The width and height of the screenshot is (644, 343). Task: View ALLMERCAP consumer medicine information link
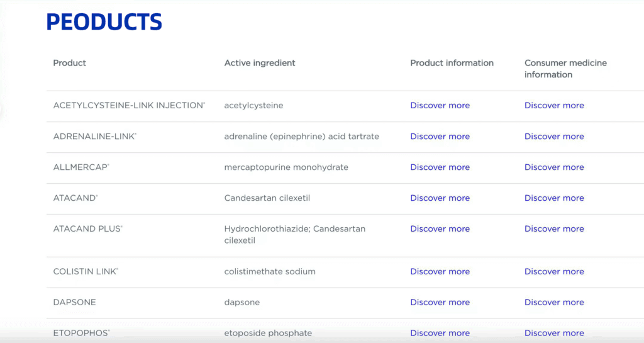point(554,167)
